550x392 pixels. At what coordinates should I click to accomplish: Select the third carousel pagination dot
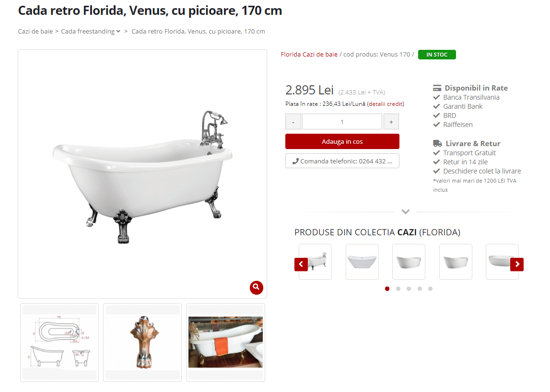tap(409, 288)
